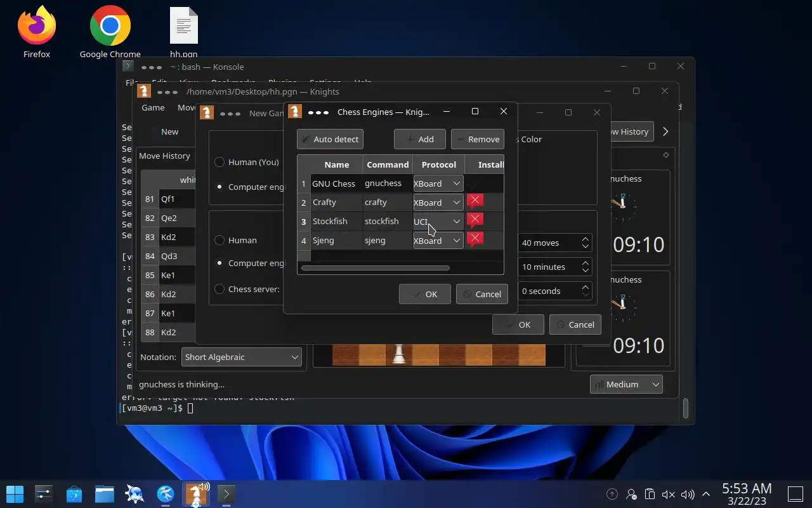
Task: Click Chess Engines dialog title icon
Action: pyautogui.click(x=294, y=112)
